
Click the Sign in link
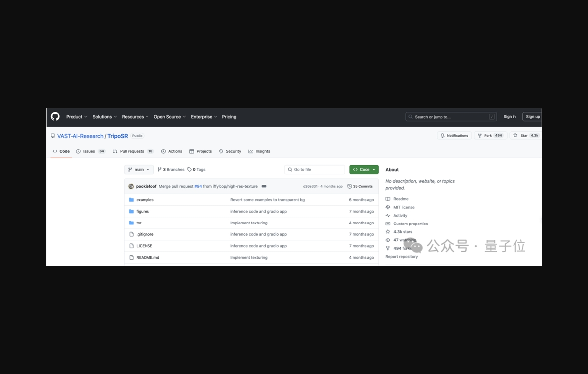(509, 117)
